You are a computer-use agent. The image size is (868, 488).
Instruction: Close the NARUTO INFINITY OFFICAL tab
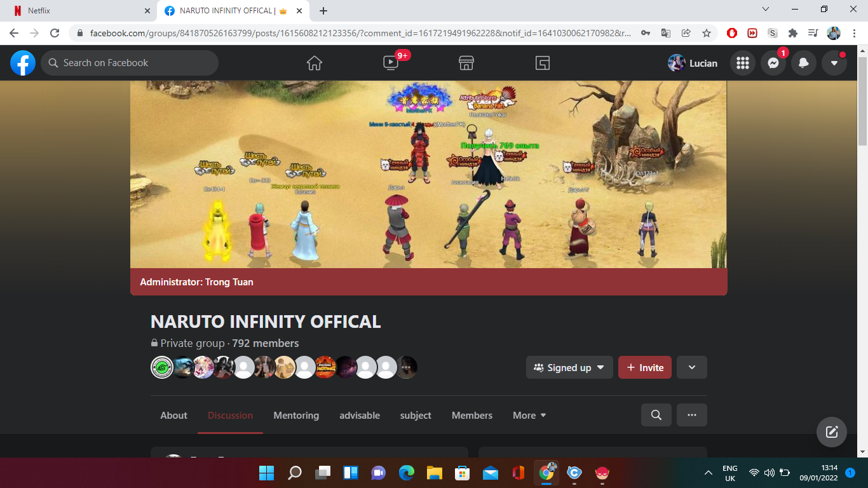click(x=301, y=11)
